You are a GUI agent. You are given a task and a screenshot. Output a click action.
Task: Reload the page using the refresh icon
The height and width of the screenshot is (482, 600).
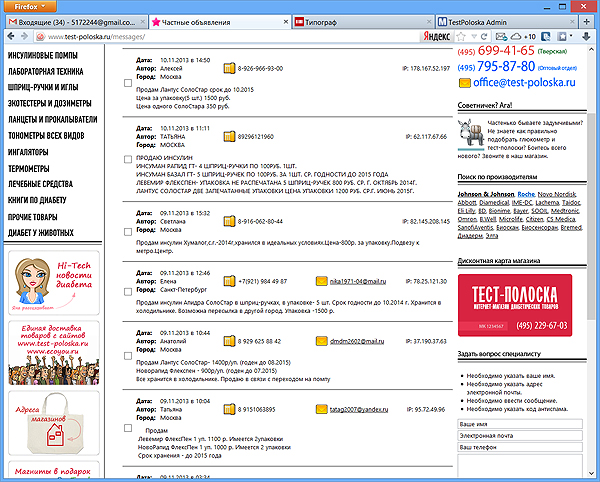point(484,37)
